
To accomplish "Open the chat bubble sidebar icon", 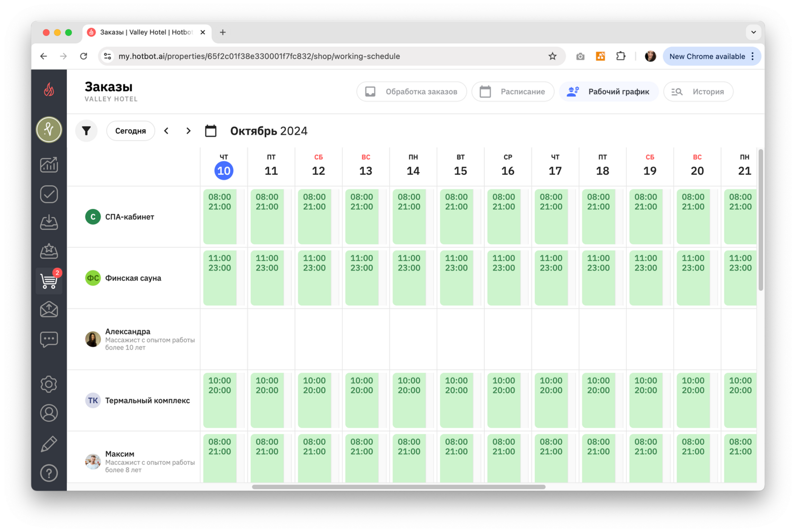I will pyautogui.click(x=49, y=339).
